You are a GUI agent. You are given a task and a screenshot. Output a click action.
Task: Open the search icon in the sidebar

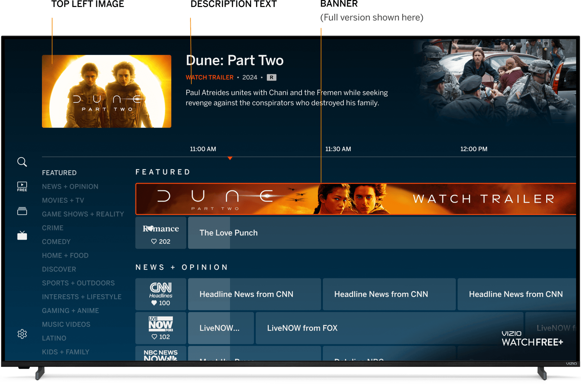pos(22,162)
